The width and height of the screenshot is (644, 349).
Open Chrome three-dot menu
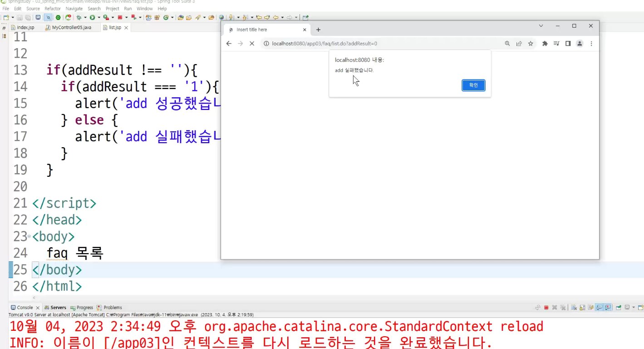click(591, 44)
